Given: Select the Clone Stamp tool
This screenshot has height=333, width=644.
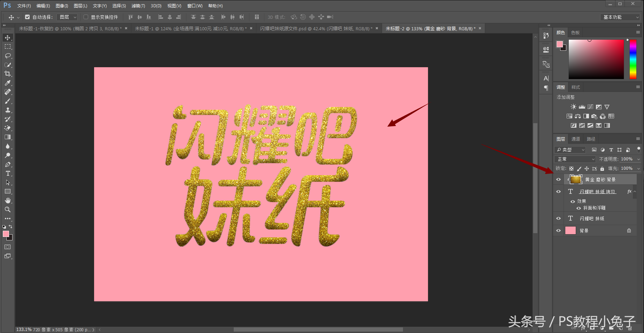Looking at the screenshot, I should 8,110.
